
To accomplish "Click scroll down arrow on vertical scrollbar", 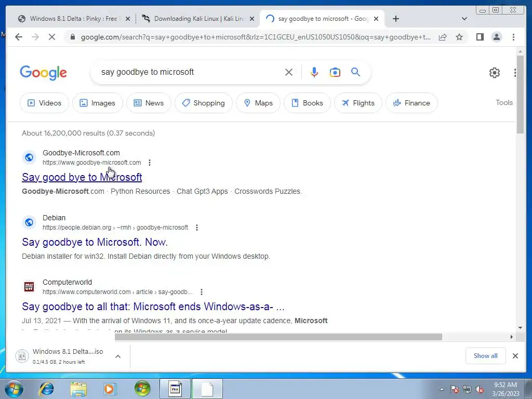I will 520,328.
